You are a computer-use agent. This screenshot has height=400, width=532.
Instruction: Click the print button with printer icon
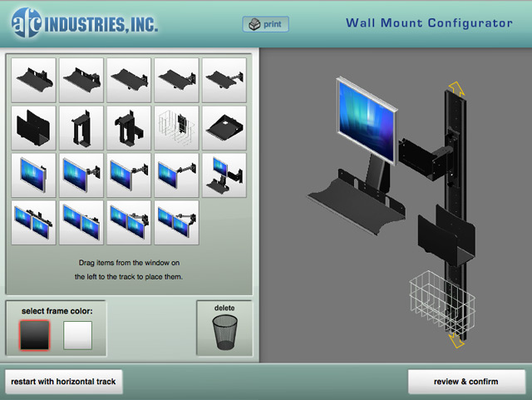[266, 24]
